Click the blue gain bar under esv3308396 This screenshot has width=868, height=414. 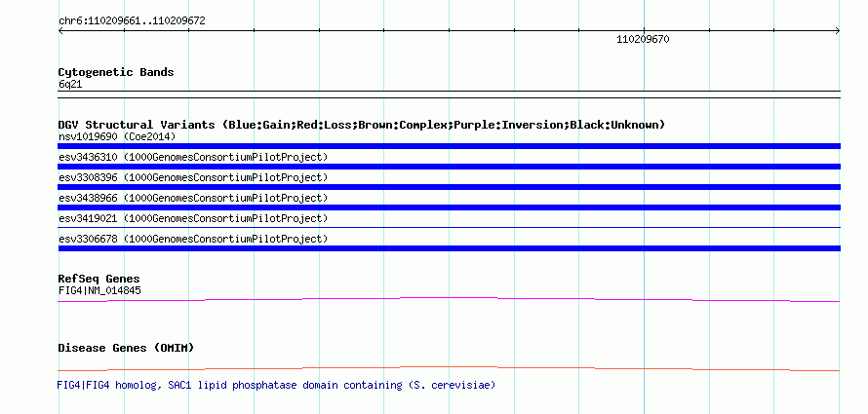pyautogui.click(x=449, y=187)
